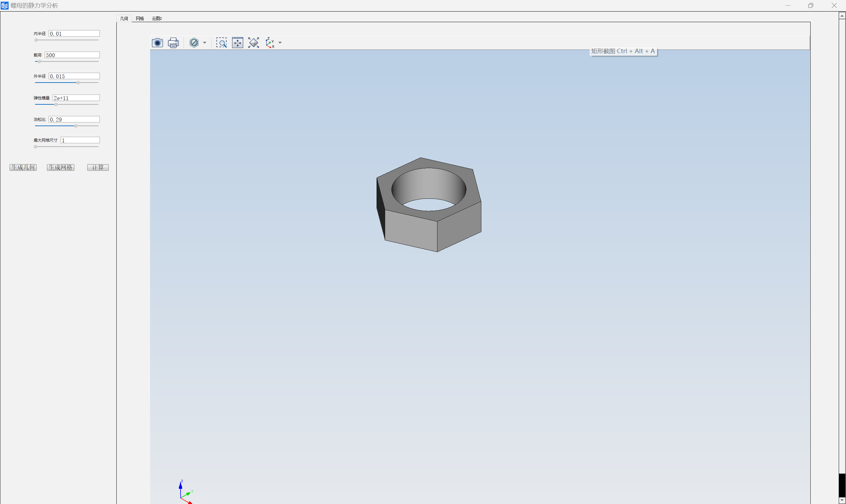This screenshot has height=504, width=846.
Task: Open the view orientation dropdown arrow
Action: click(280, 43)
